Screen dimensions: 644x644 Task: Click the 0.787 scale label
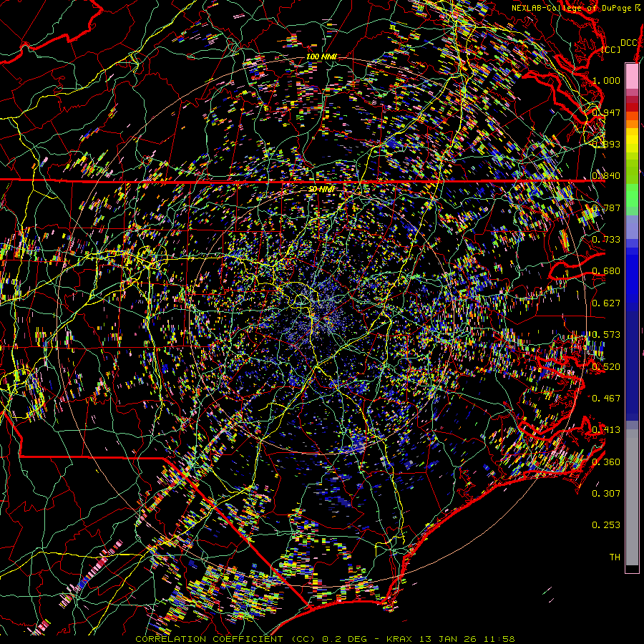coord(606,208)
